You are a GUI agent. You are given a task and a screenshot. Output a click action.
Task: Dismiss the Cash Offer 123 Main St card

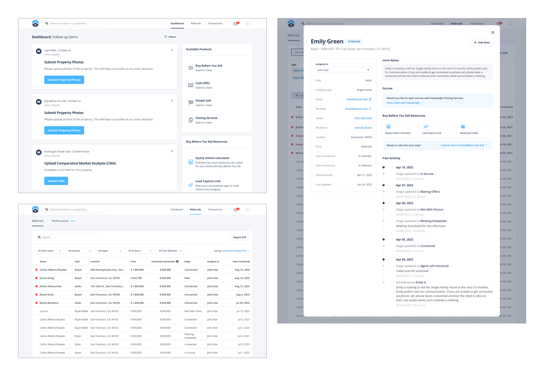pos(172,50)
